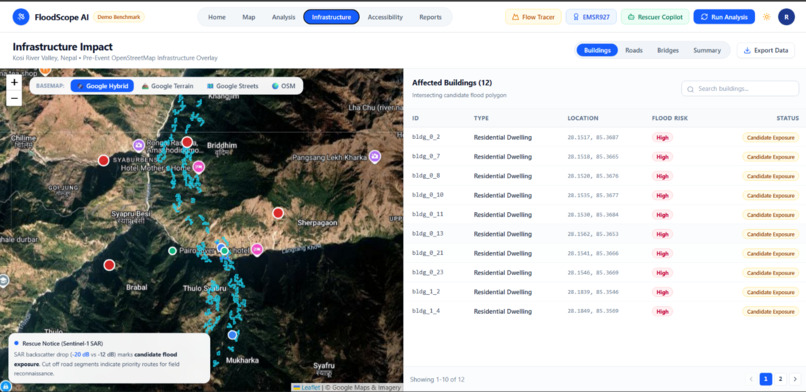This screenshot has width=806, height=392.
Task: Select row bldg_1_2
Action: coord(604,292)
